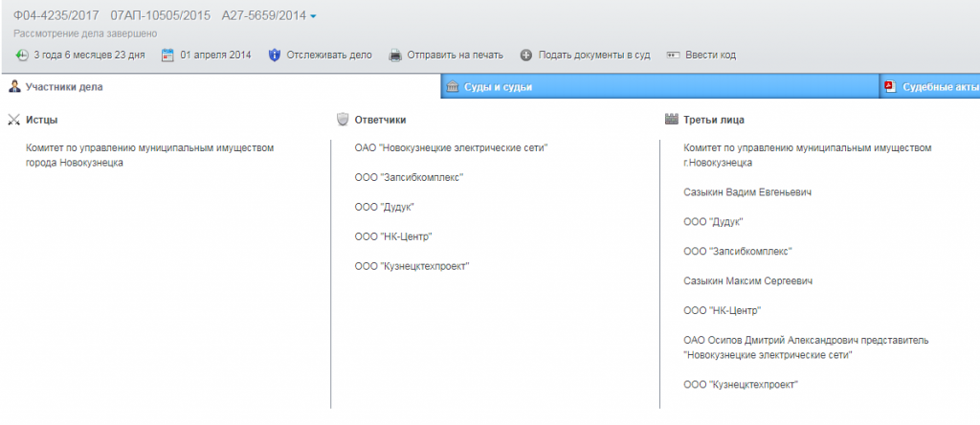The image size is (980, 425).
Task: Select third party Комитет по управлению муниципальным имуществом г.Новокузнецка
Action: (x=808, y=156)
